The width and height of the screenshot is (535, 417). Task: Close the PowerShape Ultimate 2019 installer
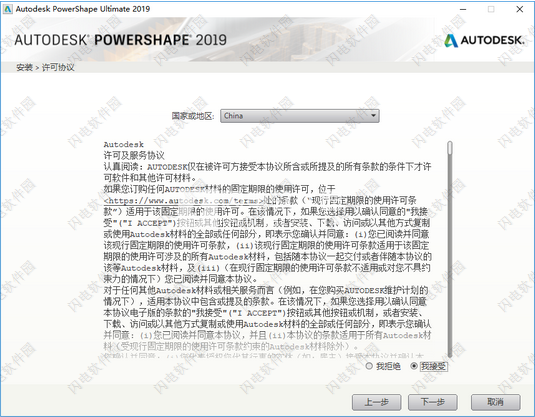[520, 10]
